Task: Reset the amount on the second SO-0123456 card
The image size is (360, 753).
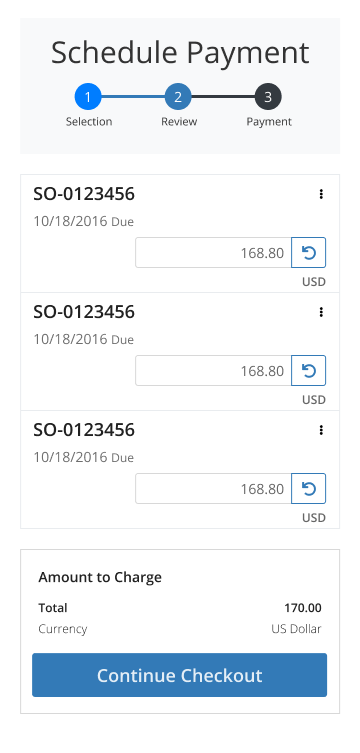Action: click(x=309, y=370)
